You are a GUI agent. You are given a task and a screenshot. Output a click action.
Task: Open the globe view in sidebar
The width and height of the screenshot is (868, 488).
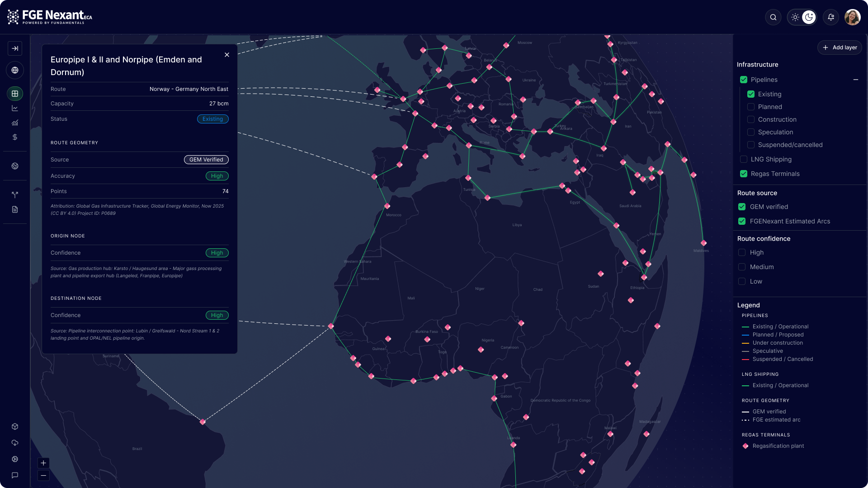15,70
